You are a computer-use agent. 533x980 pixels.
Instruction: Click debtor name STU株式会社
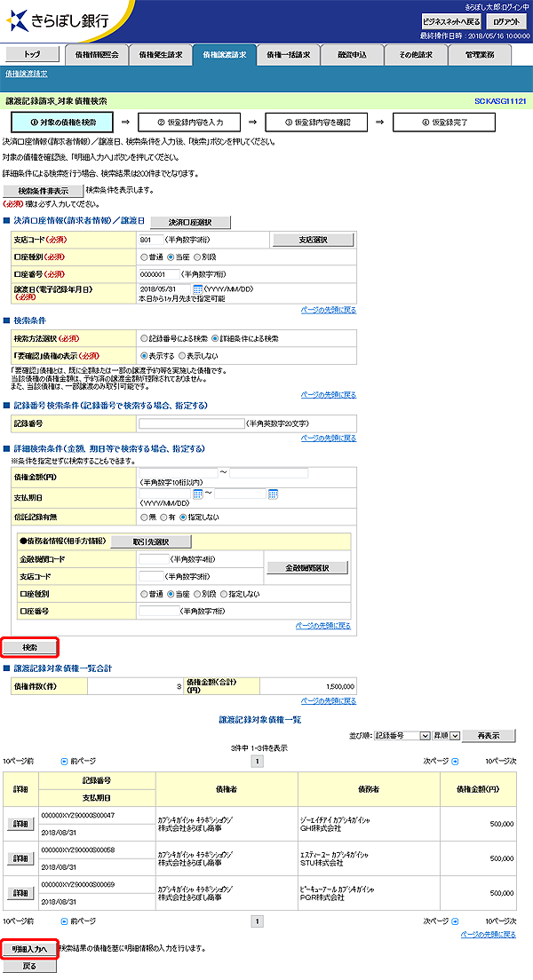[322, 863]
